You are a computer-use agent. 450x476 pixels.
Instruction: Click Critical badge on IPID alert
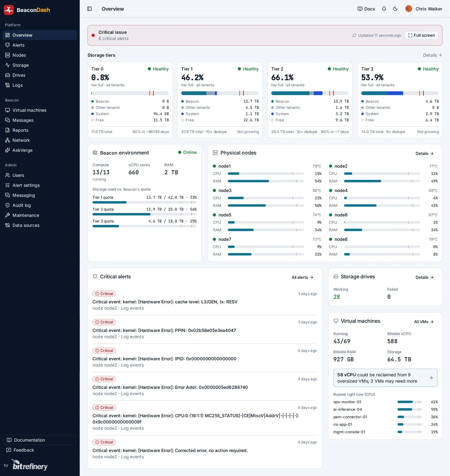(x=104, y=350)
